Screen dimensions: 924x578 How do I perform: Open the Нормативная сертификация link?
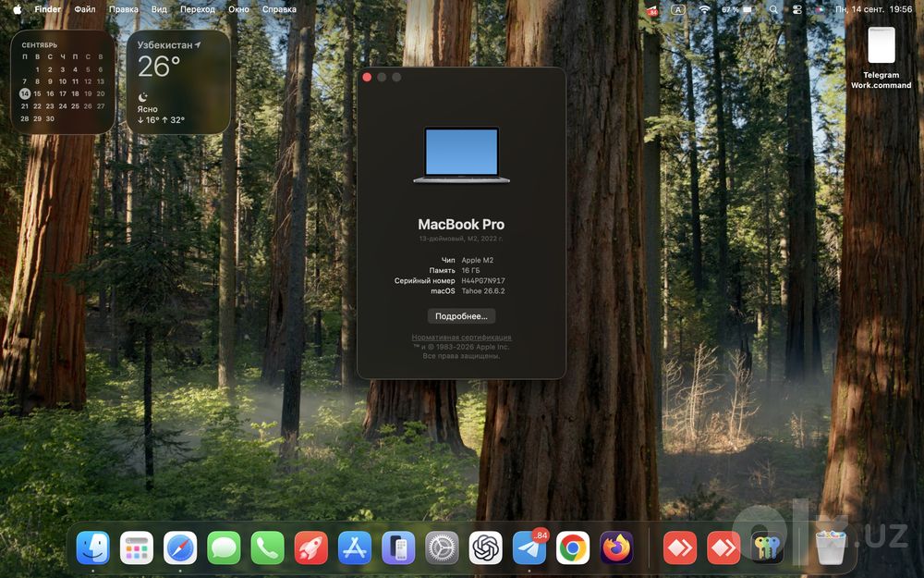[461, 338]
